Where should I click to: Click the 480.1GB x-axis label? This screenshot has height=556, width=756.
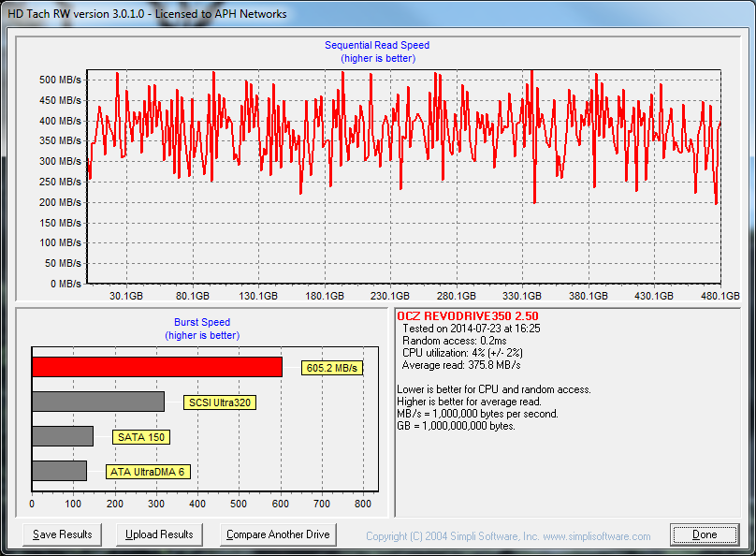[x=719, y=296]
